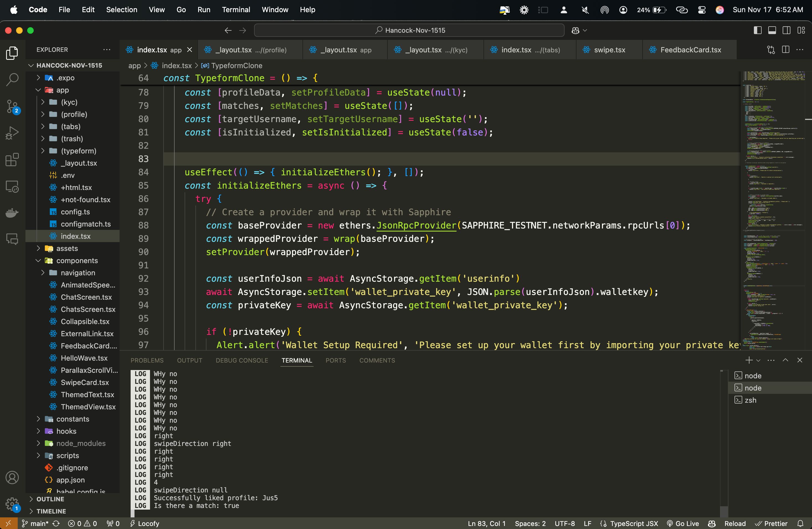Click the Hancock-Nov-1515 command center search
The image size is (812, 529).
coord(409,30)
